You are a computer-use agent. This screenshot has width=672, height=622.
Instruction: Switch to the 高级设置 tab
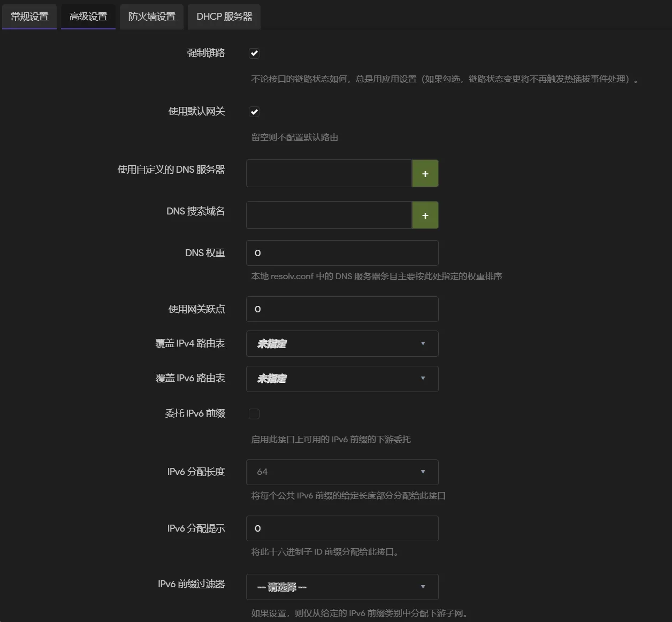tap(88, 17)
